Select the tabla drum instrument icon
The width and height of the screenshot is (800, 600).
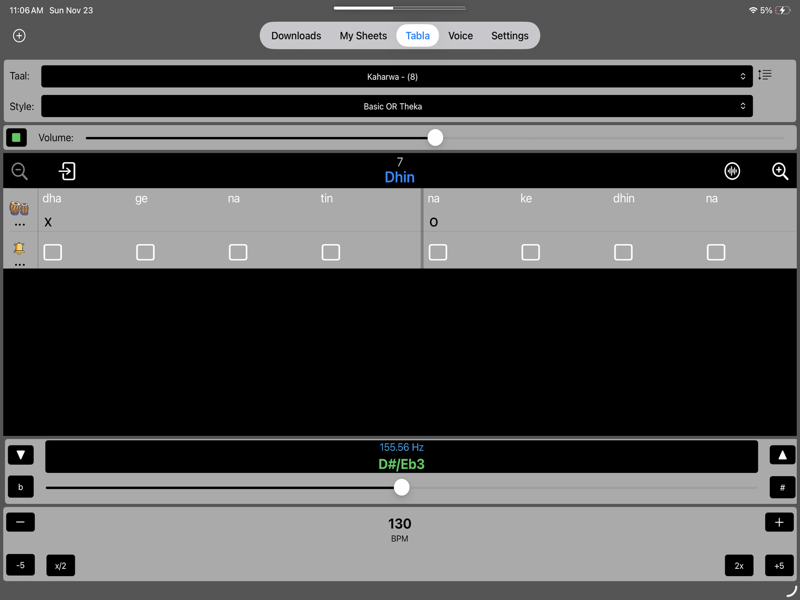click(18, 207)
